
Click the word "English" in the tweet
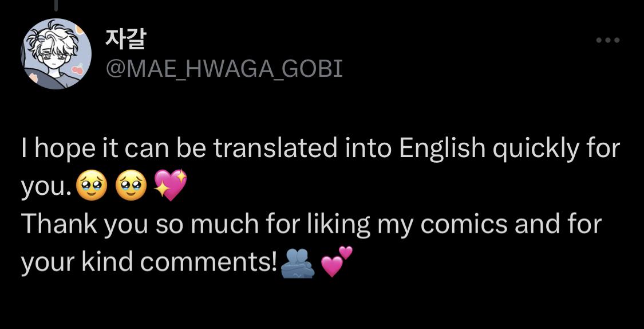click(442, 149)
